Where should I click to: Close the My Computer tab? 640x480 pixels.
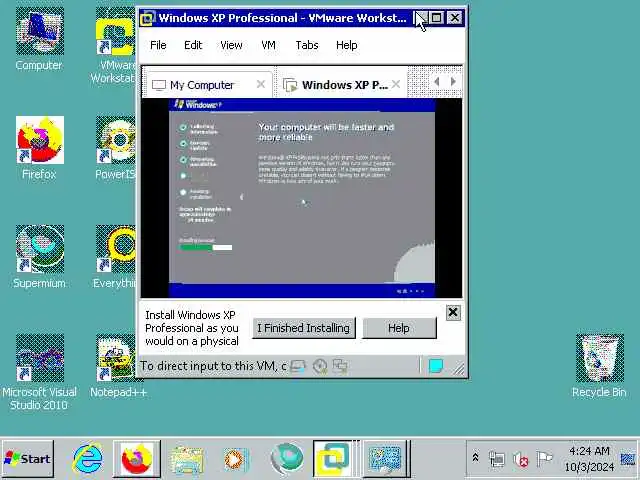pos(261,84)
